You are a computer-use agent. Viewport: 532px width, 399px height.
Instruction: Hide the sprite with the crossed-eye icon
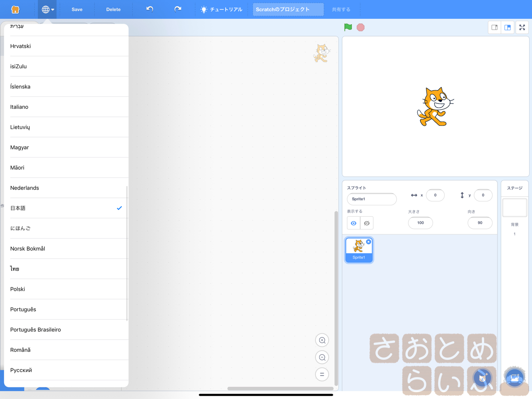(367, 223)
